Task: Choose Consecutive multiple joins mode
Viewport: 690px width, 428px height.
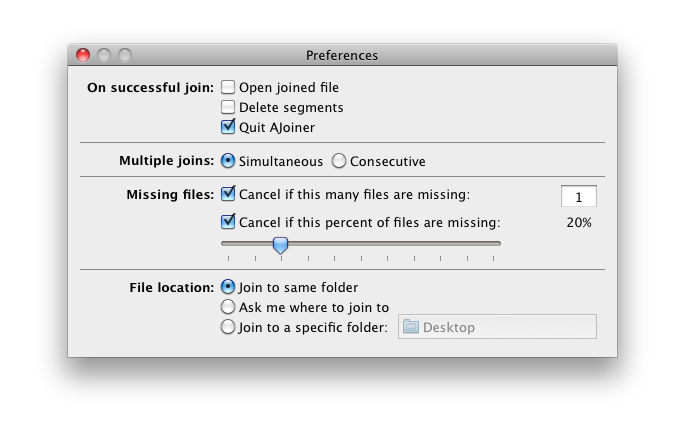Action: pos(339,161)
